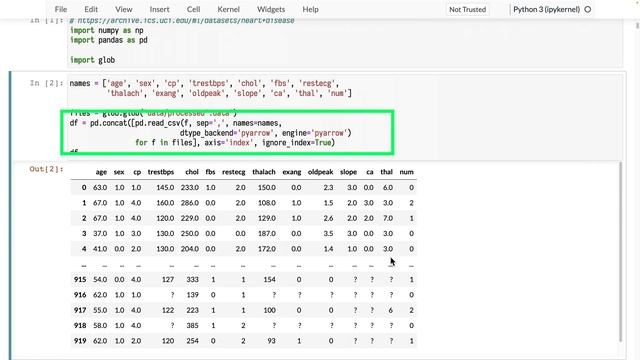Click the names list line in cell 2
Image resolution: width=640 pixels, height=360 pixels.
204,83
